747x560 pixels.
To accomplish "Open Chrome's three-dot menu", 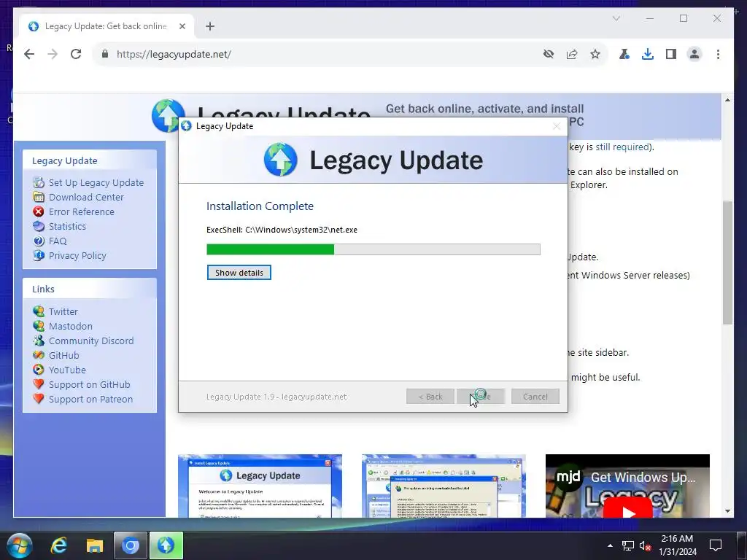I will (718, 54).
